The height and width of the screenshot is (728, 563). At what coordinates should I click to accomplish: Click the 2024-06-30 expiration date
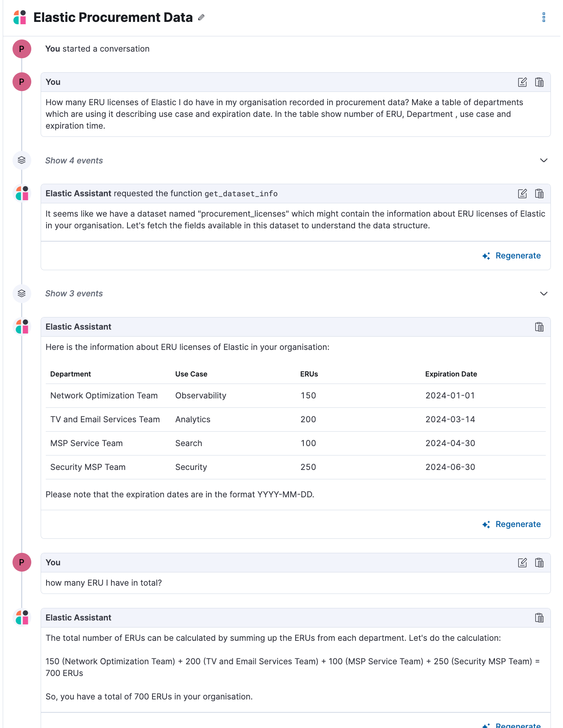450,467
